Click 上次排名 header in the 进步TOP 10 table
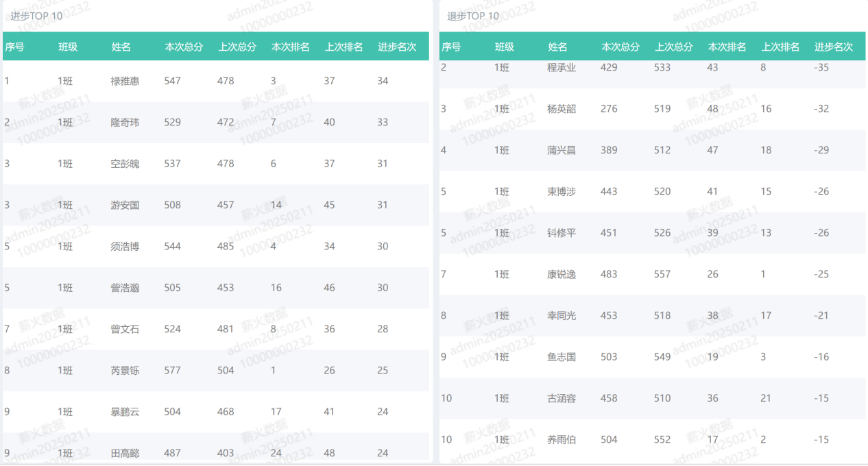The width and height of the screenshot is (868, 466). click(343, 47)
